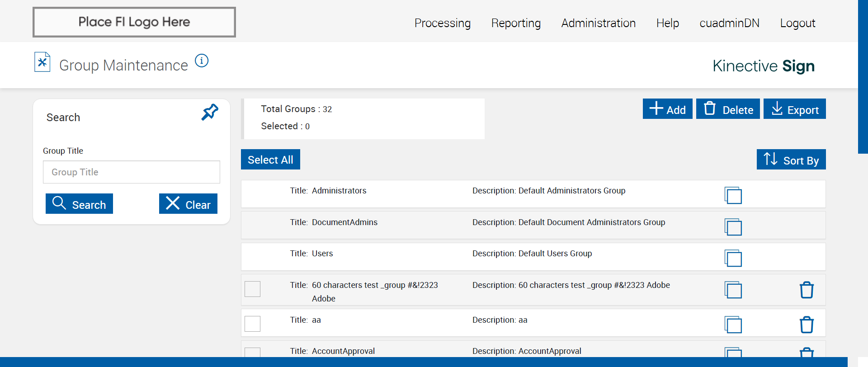Select the 60 characters test group checkbox

pyautogui.click(x=252, y=289)
